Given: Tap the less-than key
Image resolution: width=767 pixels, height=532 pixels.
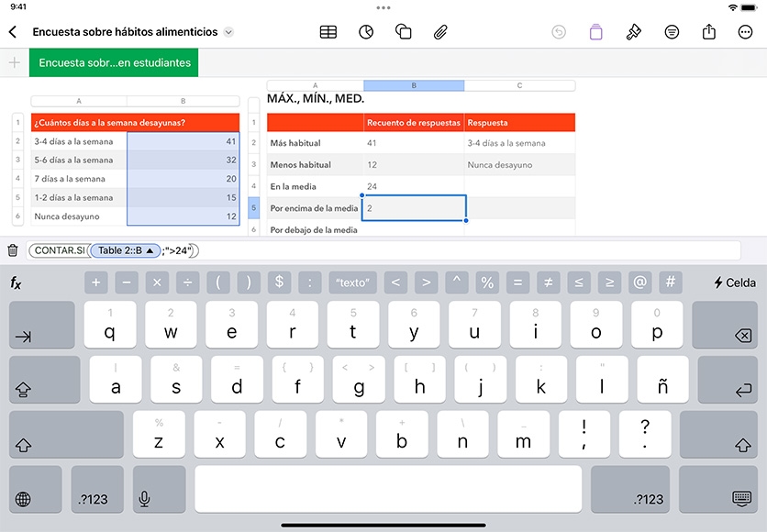Looking at the screenshot, I should click(395, 283).
